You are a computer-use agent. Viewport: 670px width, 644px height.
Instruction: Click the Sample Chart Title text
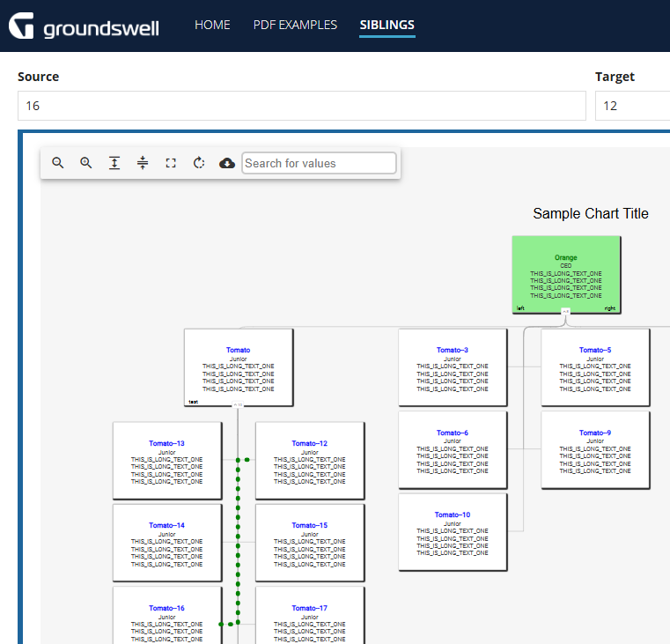click(x=591, y=213)
